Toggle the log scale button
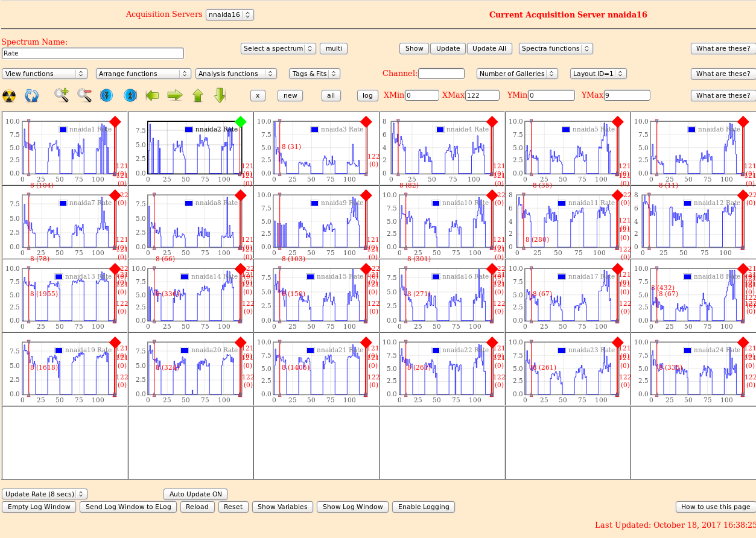Screen dimensions: 756x538 pos(367,95)
